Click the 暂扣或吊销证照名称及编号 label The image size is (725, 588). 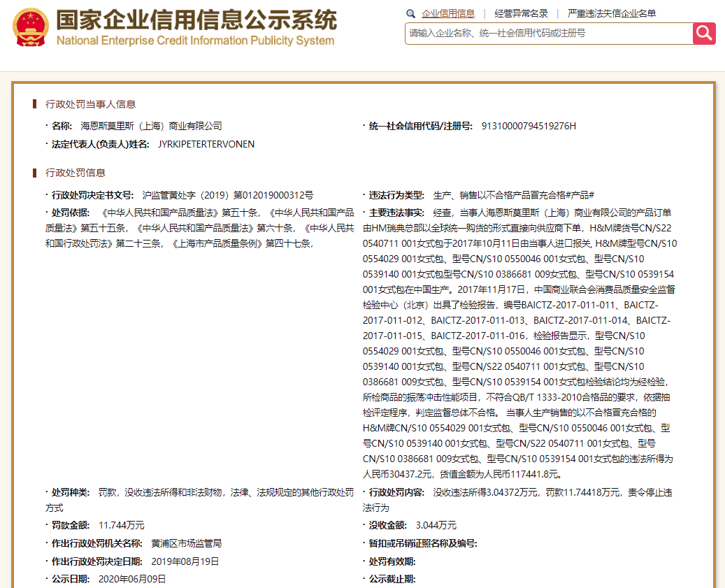pyautogui.click(x=422, y=543)
